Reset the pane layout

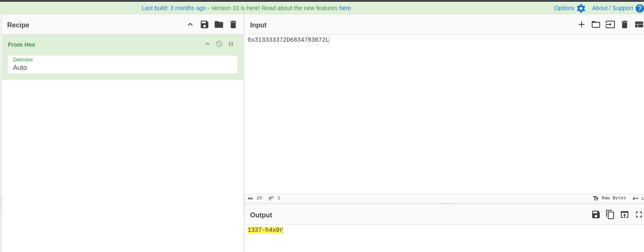tap(639, 24)
